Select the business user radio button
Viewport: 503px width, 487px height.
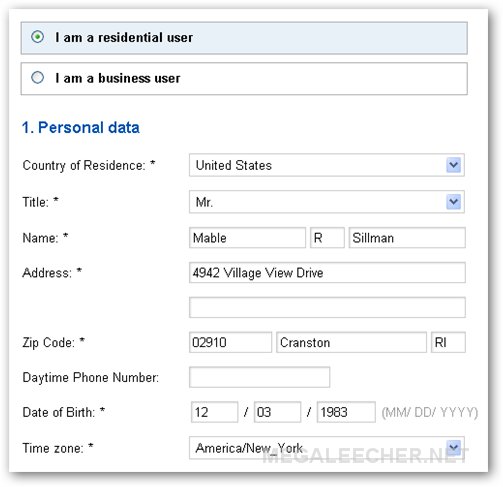point(37,77)
